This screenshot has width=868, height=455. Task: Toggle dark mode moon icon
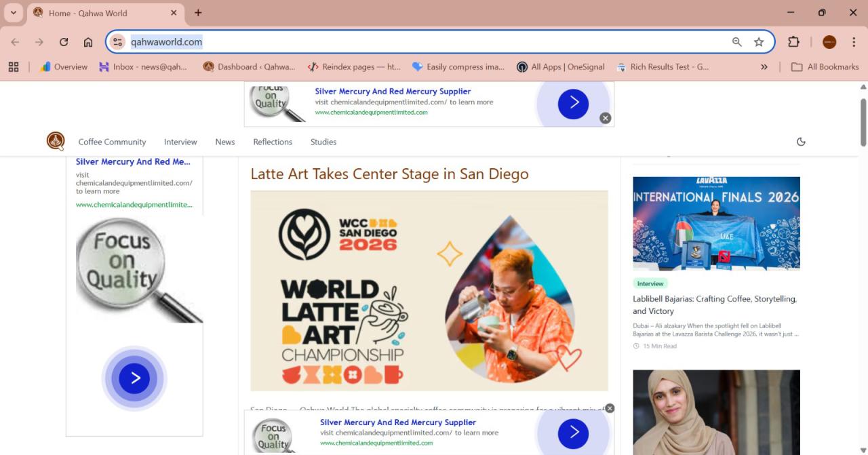tap(801, 142)
